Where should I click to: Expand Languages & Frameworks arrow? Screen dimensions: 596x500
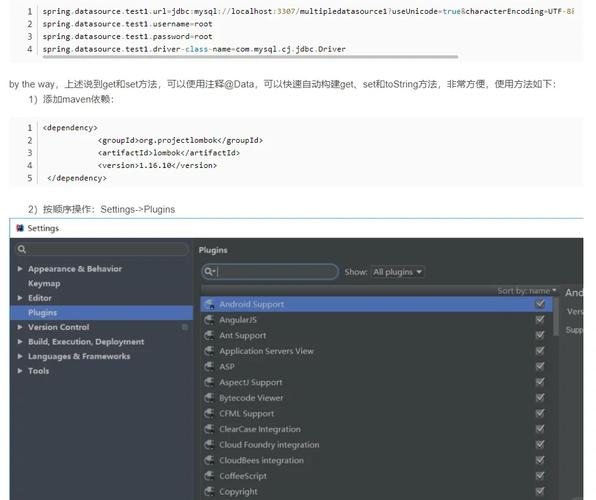(20, 356)
